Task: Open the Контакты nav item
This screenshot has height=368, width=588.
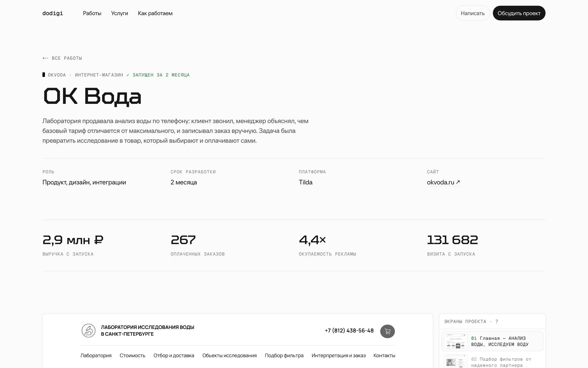Action: point(384,355)
